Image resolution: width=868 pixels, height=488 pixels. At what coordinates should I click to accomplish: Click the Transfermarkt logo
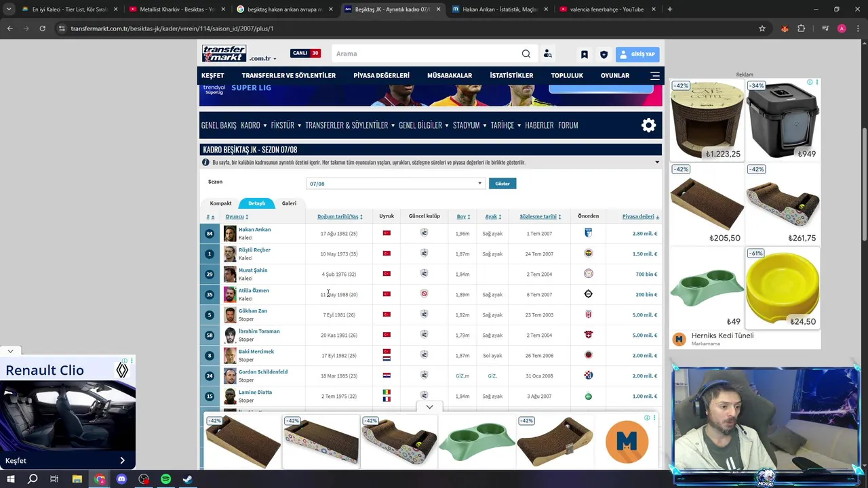coord(224,54)
